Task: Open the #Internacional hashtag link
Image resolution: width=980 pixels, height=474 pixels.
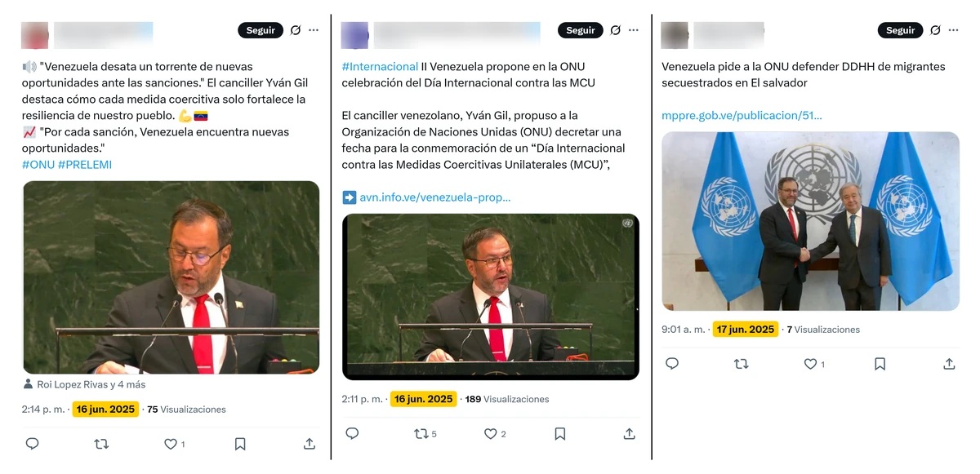Action: coord(380,66)
